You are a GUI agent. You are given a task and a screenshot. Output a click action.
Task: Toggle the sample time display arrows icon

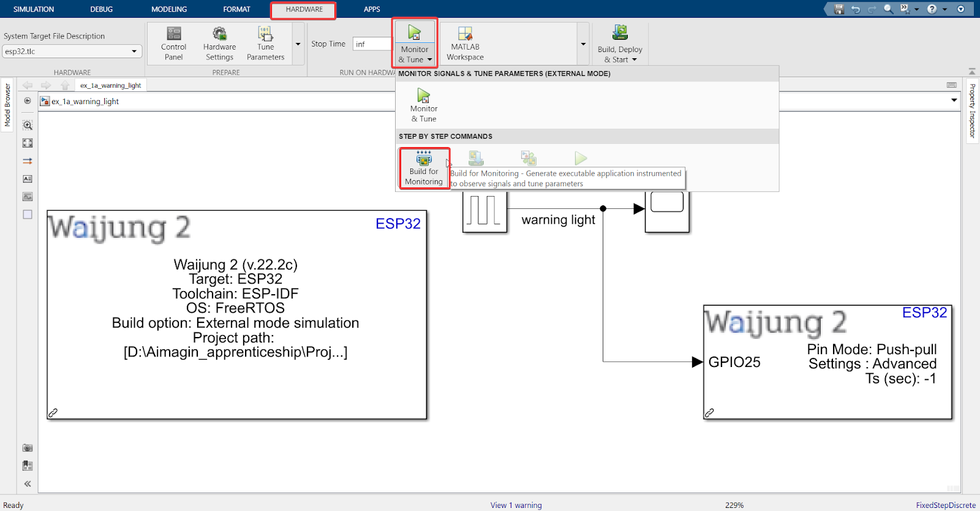(x=28, y=161)
